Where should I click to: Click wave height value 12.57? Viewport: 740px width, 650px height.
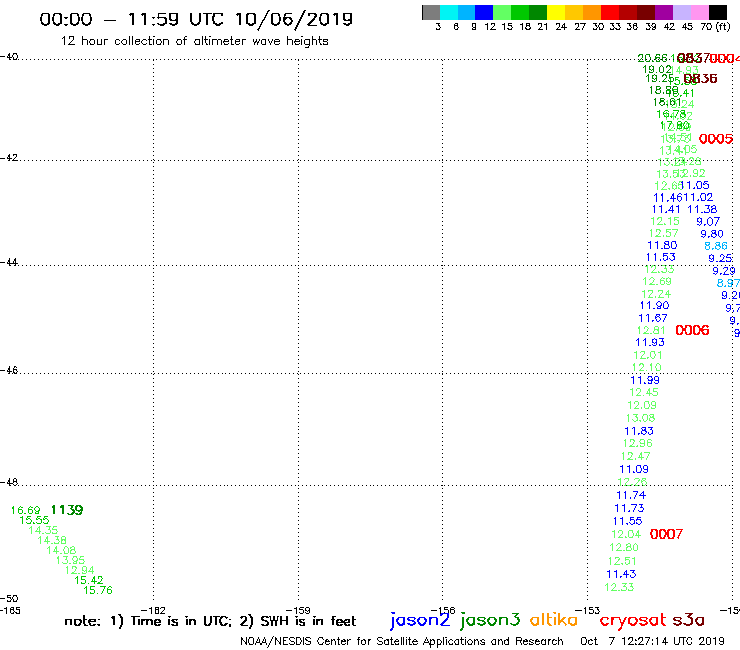(x=664, y=233)
